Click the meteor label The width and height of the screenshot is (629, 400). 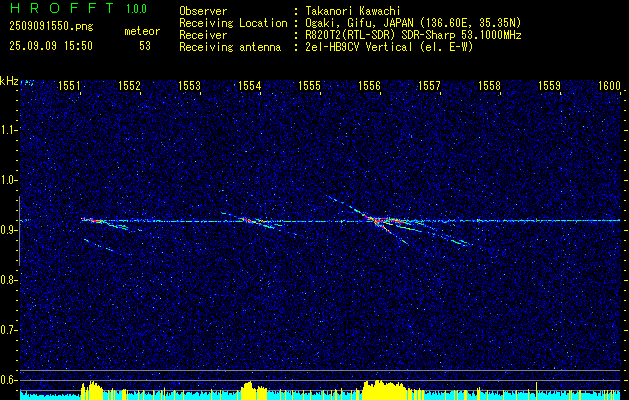(x=142, y=31)
